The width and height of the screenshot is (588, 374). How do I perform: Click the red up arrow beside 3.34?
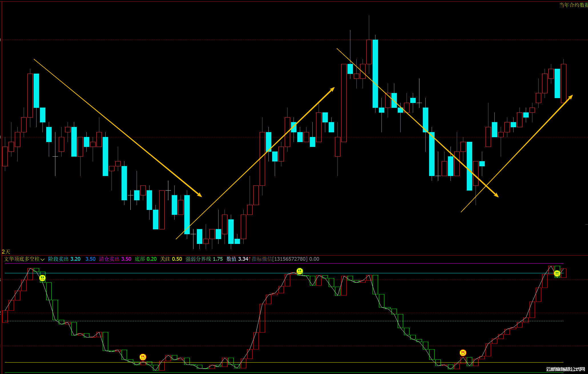[x=250, y=259]
